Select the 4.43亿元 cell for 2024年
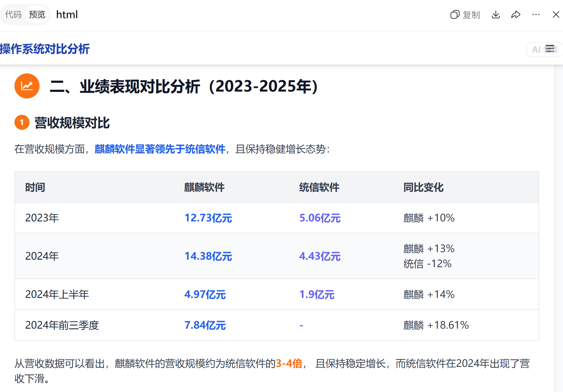 320,256
